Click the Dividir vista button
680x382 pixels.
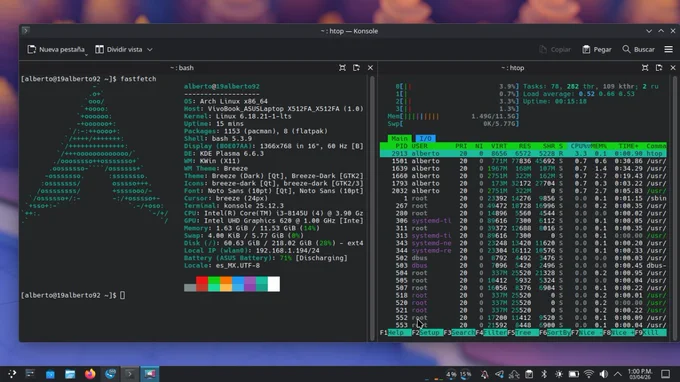click(x=119, y=49)
